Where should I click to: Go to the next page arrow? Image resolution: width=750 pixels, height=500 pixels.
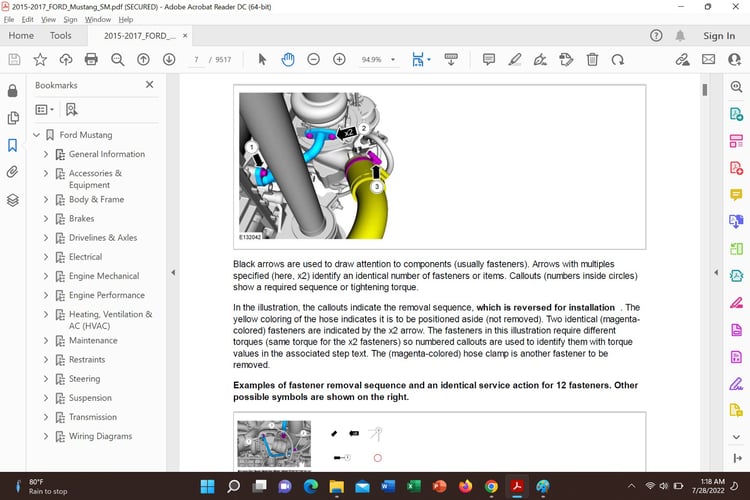click(169, 59)
